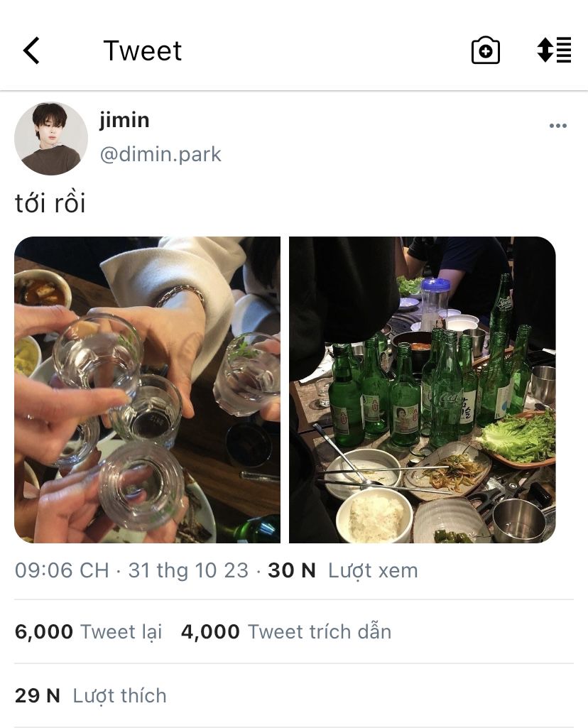The image size is (588, 728).
Task: Open the jimin display name profile
Action: coord(124,120)
